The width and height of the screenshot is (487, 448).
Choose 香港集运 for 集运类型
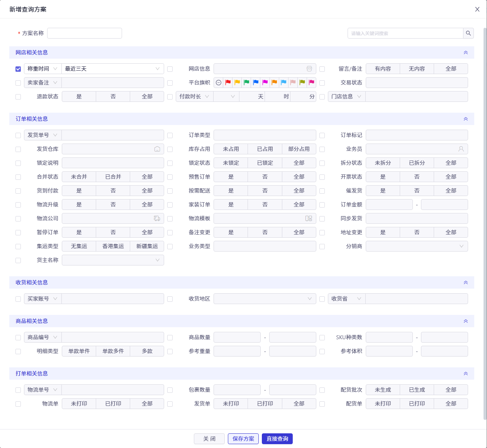tap(113, 246)
